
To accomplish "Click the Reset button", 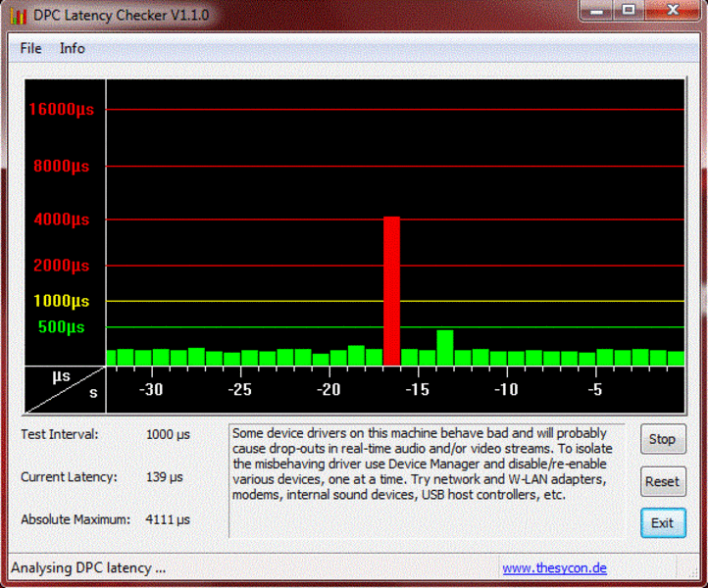I will (663, 481).
